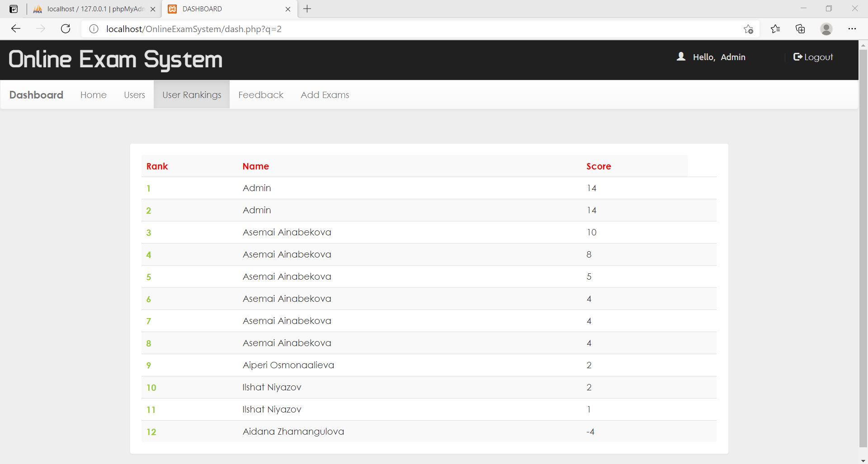Reload the page with refresh icon
The height and width of the screenshot is (464, 868).
pyautogui.click(x=66, y=29)
